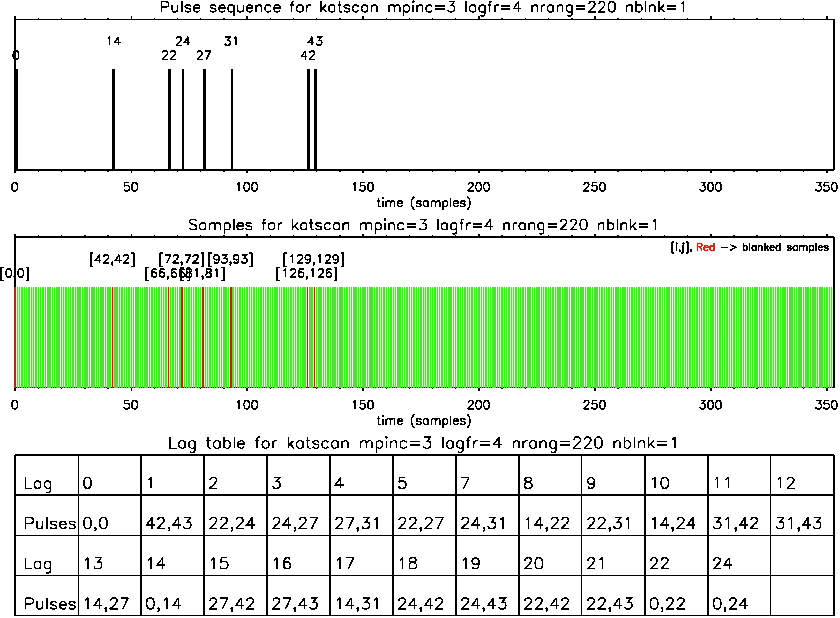The image size is (840, 618).
Task: Click lag table cell with pulses 0,24
Action: [730, 603]
